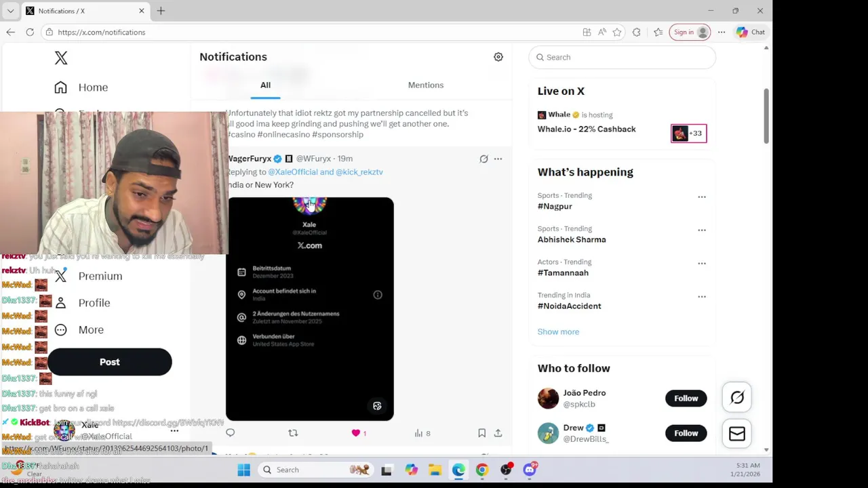Open the taskbar clock and date
Screen dimensions: 868x488
747,470
